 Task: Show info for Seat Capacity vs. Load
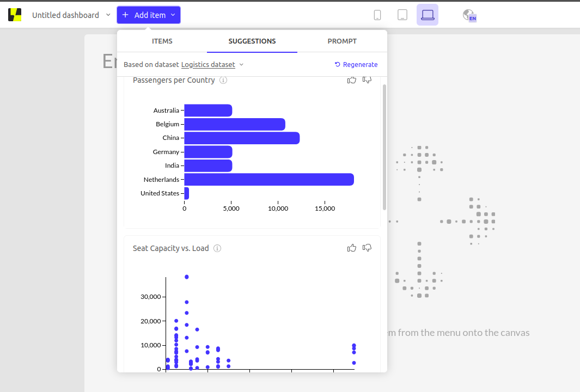pos(217,248)
